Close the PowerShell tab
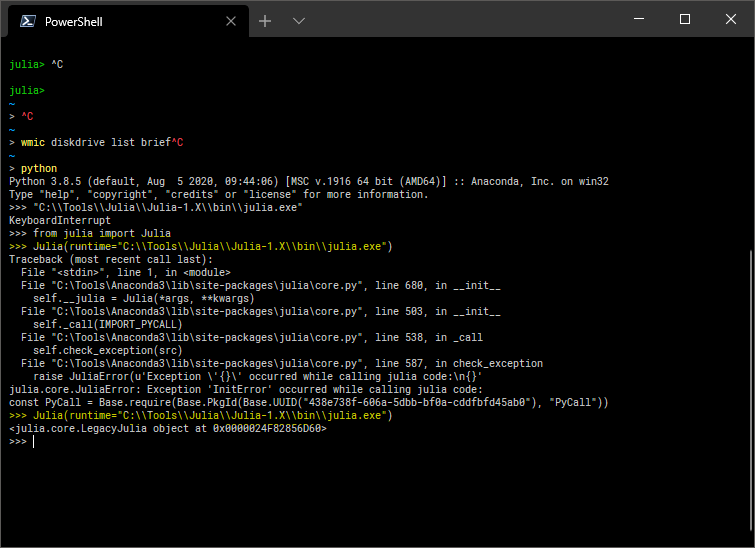 click(231, 21)
